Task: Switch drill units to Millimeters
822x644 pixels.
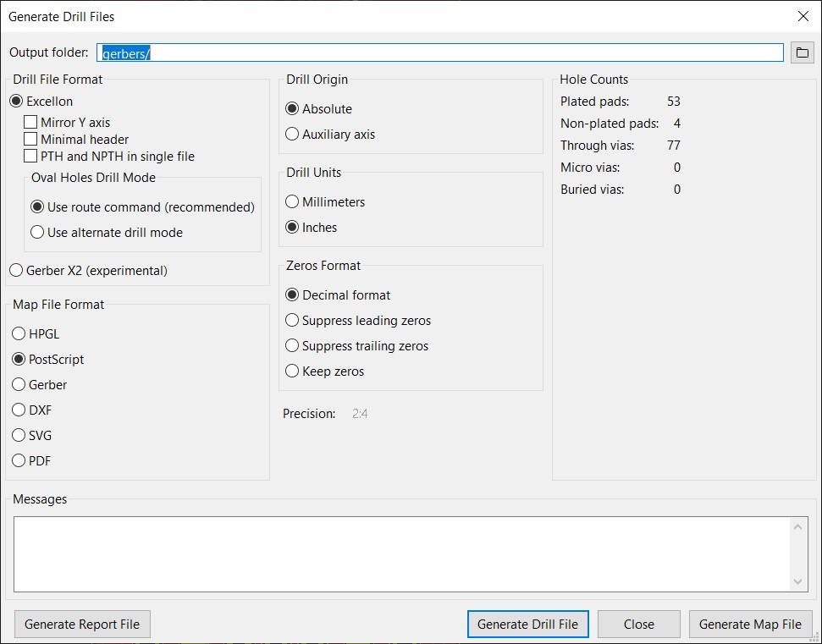Action: coord(292,201)
